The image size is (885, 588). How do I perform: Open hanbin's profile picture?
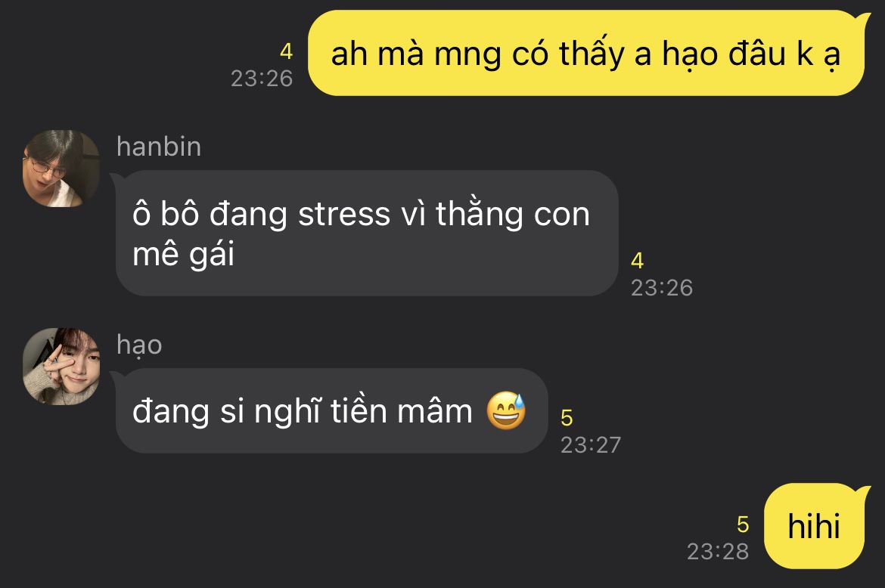61,169
